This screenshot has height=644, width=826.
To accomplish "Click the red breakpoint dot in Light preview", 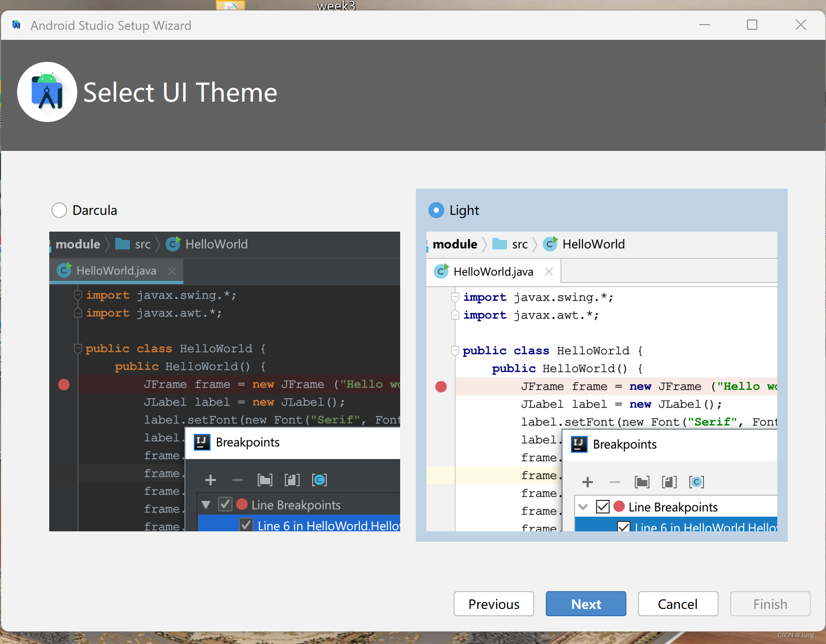I will coord(441,387).
